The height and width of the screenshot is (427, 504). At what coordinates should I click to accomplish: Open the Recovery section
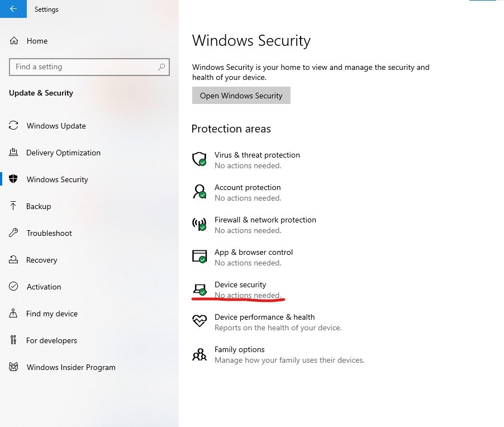[x=42, y=260]
